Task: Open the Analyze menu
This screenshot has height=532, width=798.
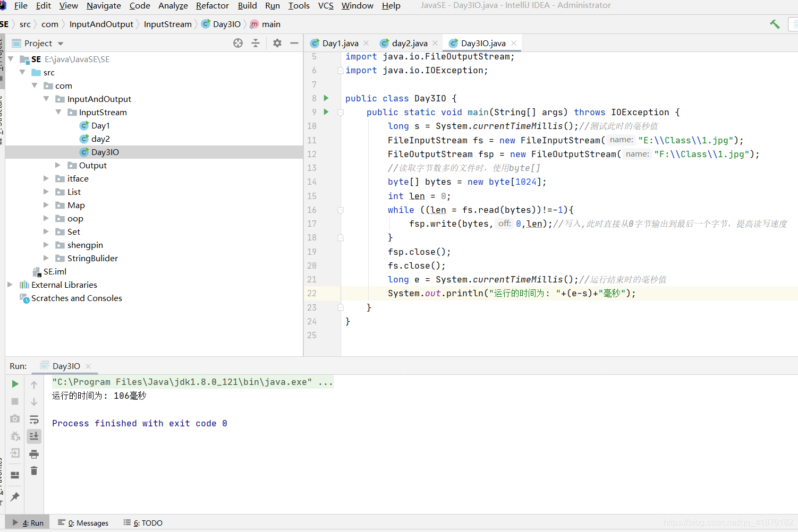Action: [173, 5]
